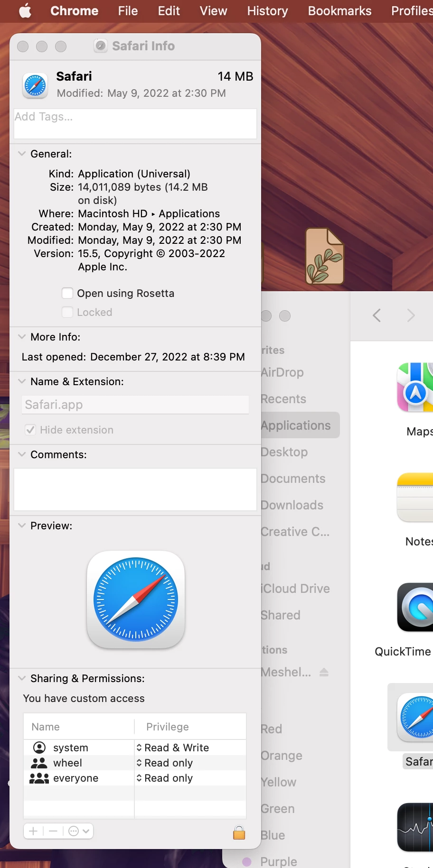Click the document icon in the Safari Info title bar
The width and height of the screenshot is (433, 868).
pyautogui.click(x=100, y=46)
